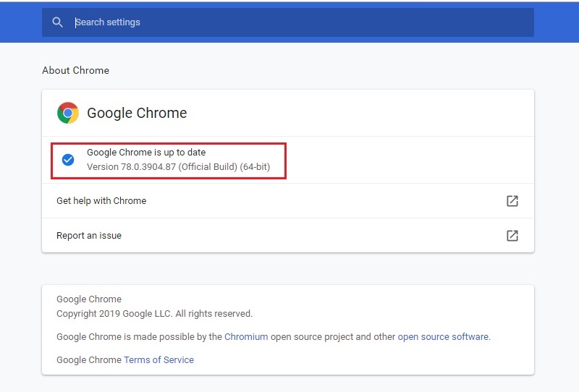The image size is (579, 392).
Task: Click the blue up-to-date checkmark icon
Action: point(68,160)
